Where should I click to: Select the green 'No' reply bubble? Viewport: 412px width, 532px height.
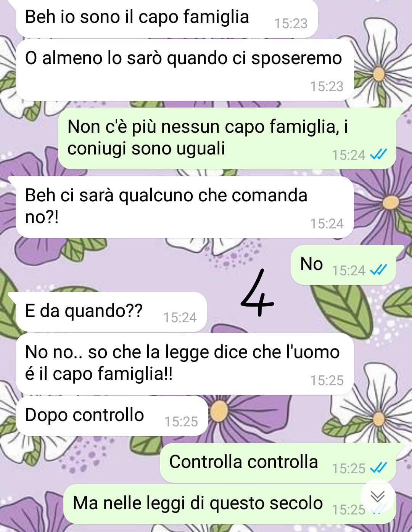coord(343,265)
